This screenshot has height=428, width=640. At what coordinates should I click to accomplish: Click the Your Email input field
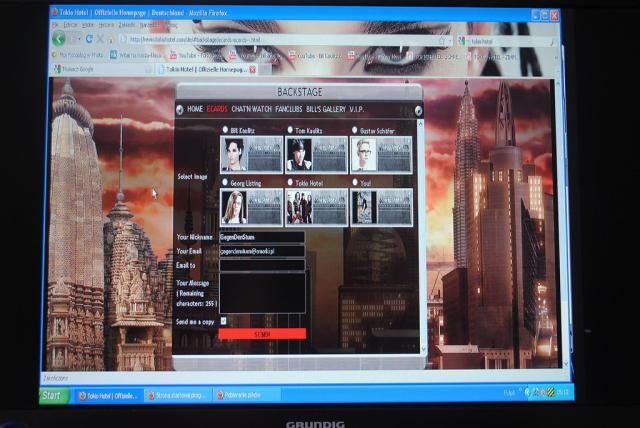pos(262,251)
